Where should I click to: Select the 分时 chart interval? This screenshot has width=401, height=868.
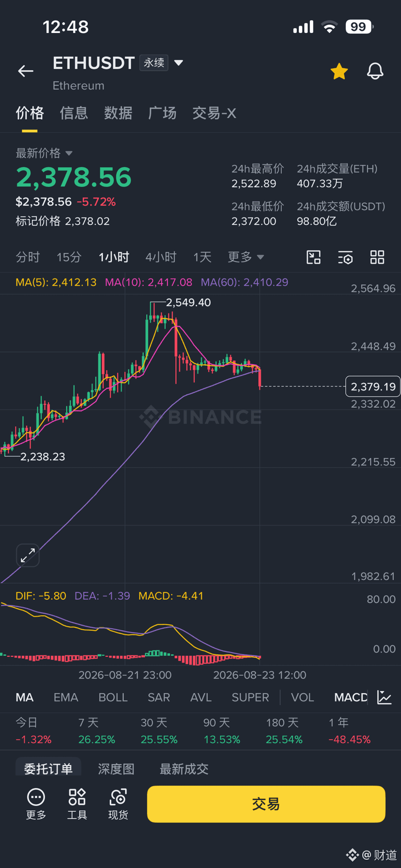click(x=28, y=257)
